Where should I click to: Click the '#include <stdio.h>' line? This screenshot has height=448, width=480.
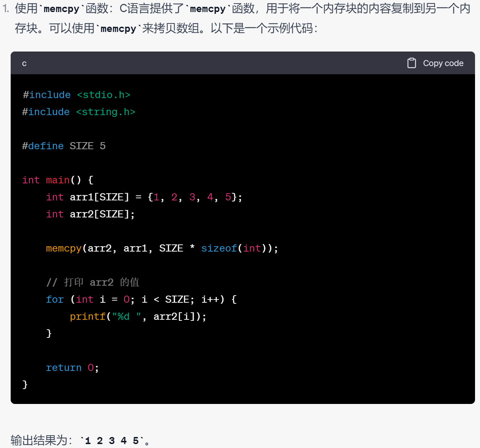click(76, 95)
